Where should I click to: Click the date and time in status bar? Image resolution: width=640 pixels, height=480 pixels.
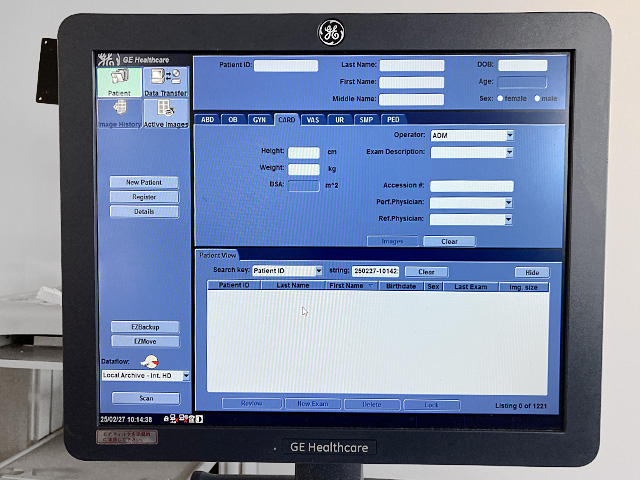click(126, 419)
